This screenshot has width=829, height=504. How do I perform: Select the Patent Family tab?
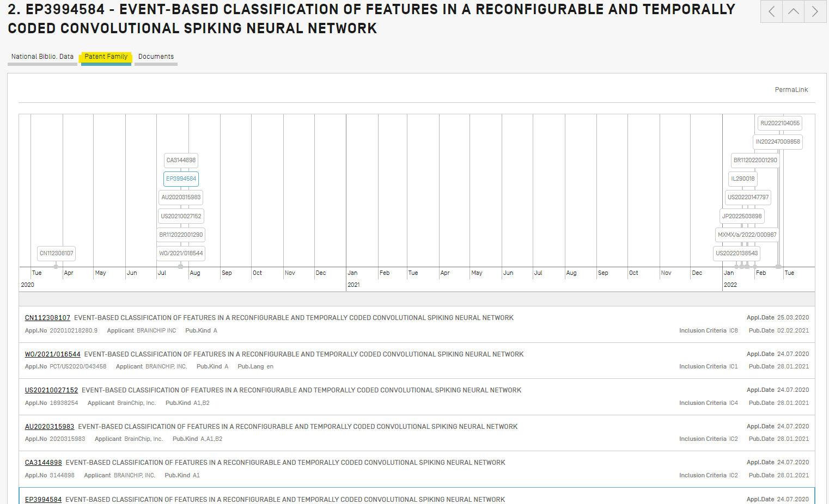pyautogui.click(x=106, y=57)
